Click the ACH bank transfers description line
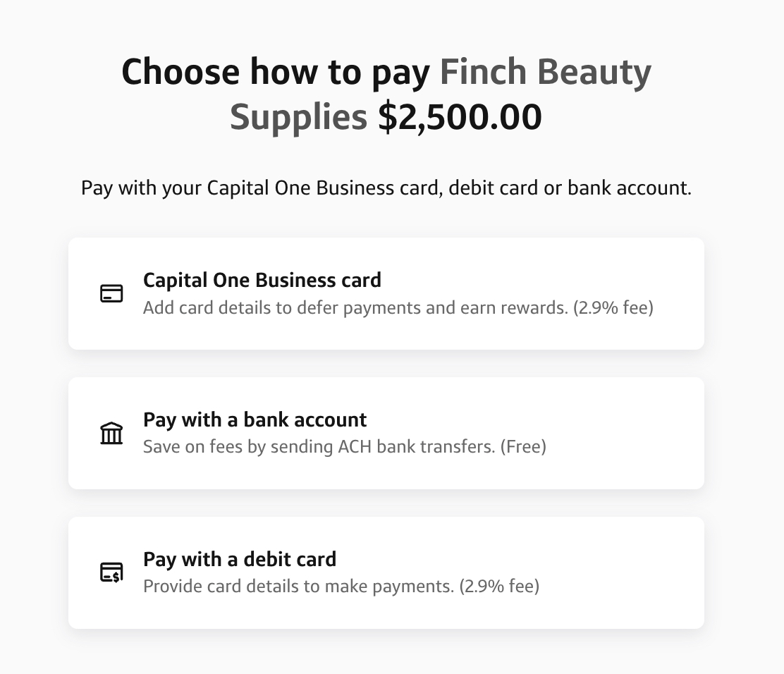Viewport: 784px width, 674px height. [x=345, y=446]
